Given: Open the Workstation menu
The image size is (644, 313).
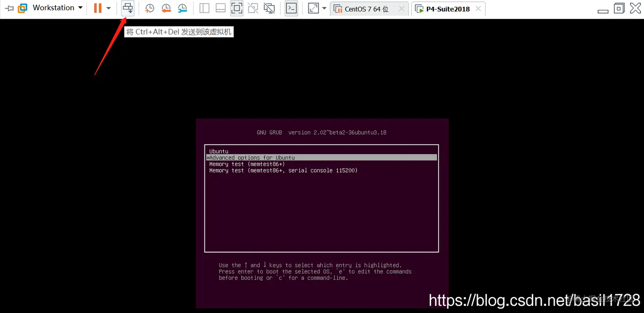Looking at the screenshot, I should point(57,8).
